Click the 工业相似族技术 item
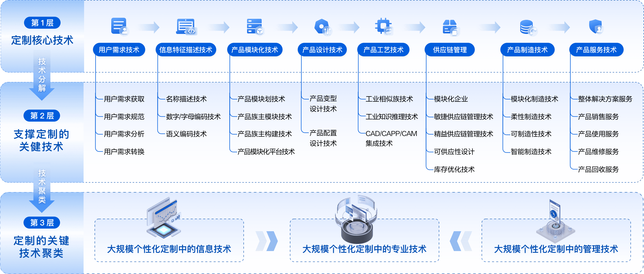644x274 pixels. (x=389, y=99)
